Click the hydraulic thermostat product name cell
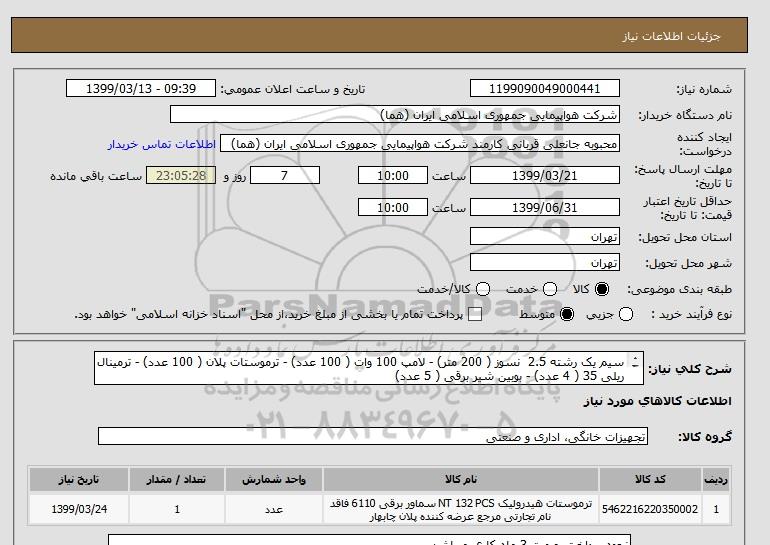 (461, 510)
